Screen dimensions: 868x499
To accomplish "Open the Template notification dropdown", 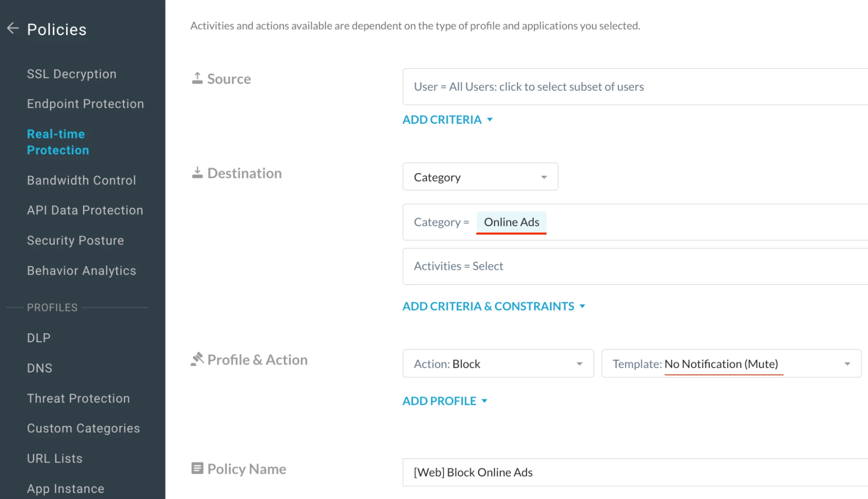I will (731, 364).
